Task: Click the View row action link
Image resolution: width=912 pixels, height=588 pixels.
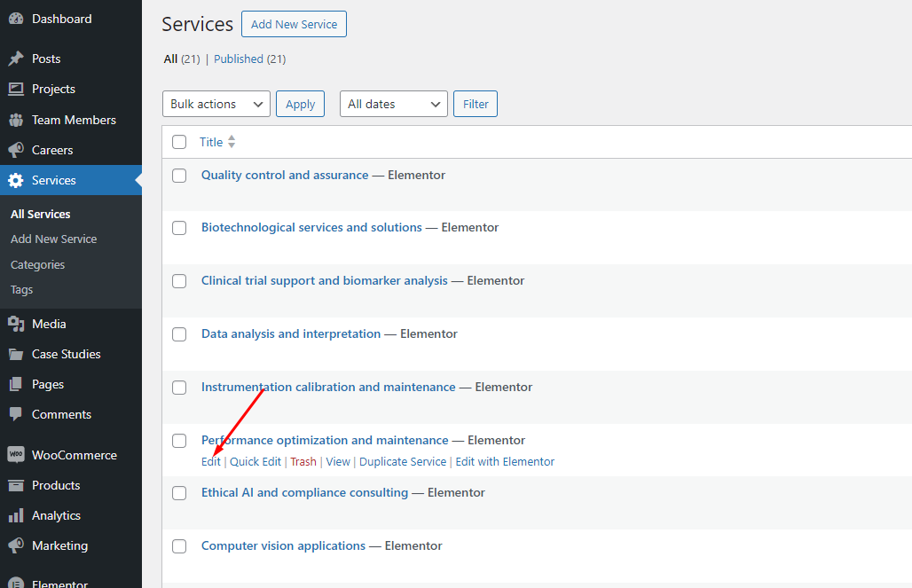Action: 338,461
